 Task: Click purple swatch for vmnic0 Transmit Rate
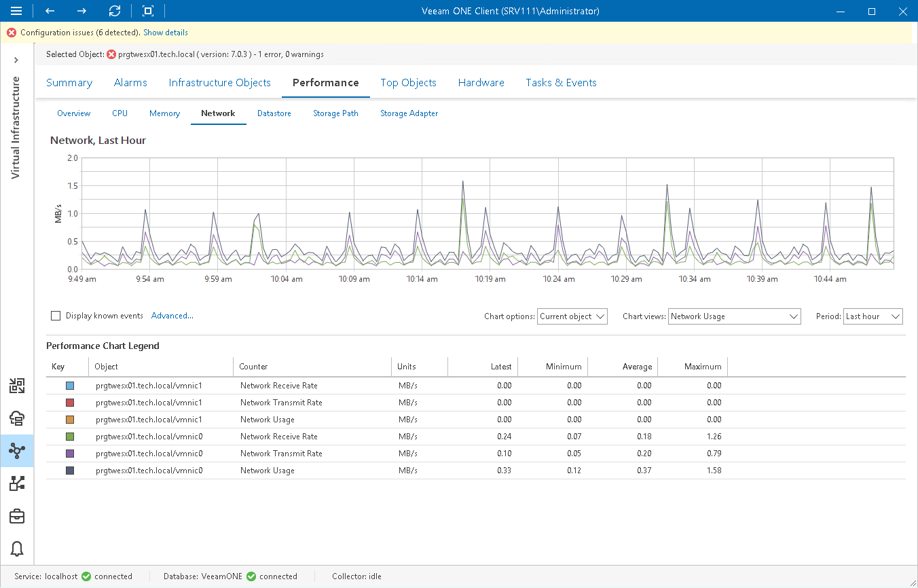click(70, 454)
